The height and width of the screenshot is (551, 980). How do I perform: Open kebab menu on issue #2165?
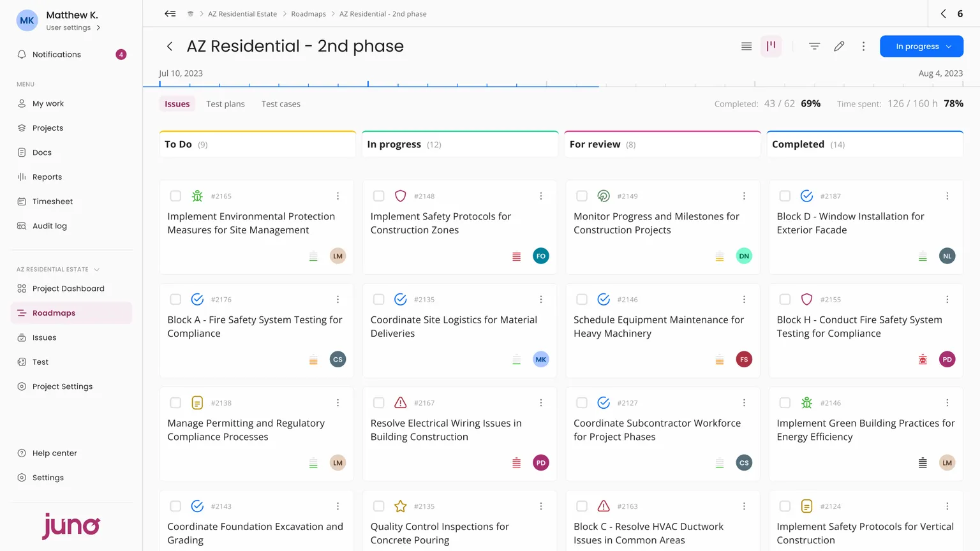pos(338,196)
